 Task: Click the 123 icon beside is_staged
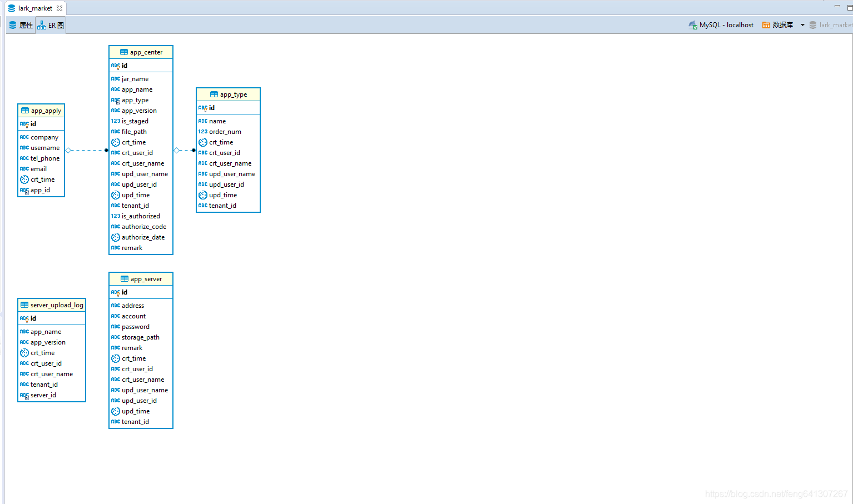click(x=116, y=121)
